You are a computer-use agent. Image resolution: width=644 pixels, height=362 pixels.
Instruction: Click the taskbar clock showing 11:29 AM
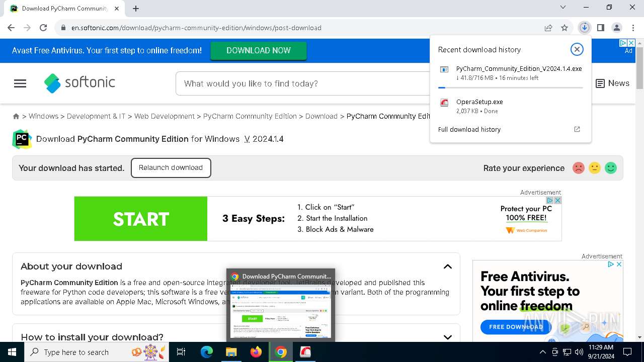[x=600, y=352]
